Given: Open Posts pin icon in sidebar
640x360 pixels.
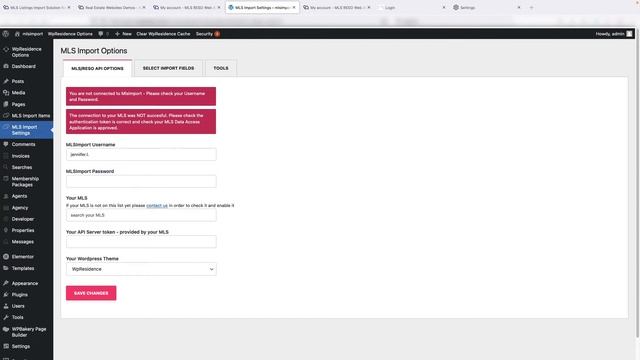Looking at the screenshot, I should (x=6, y=81).
